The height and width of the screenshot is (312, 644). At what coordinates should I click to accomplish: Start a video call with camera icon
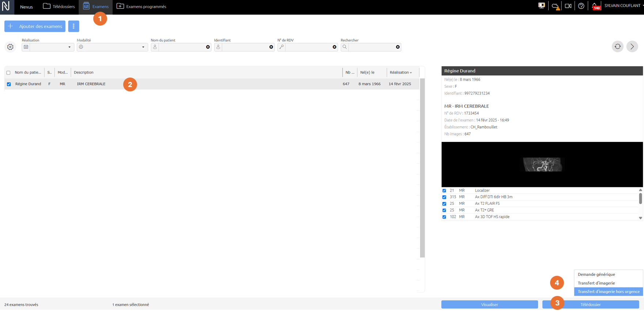(568, 6)
